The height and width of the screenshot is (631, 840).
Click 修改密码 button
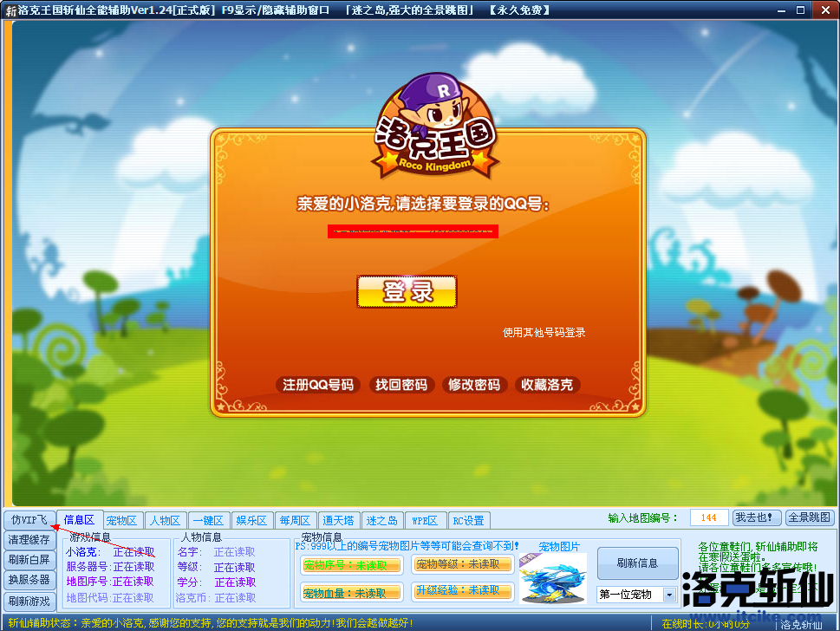473,385
